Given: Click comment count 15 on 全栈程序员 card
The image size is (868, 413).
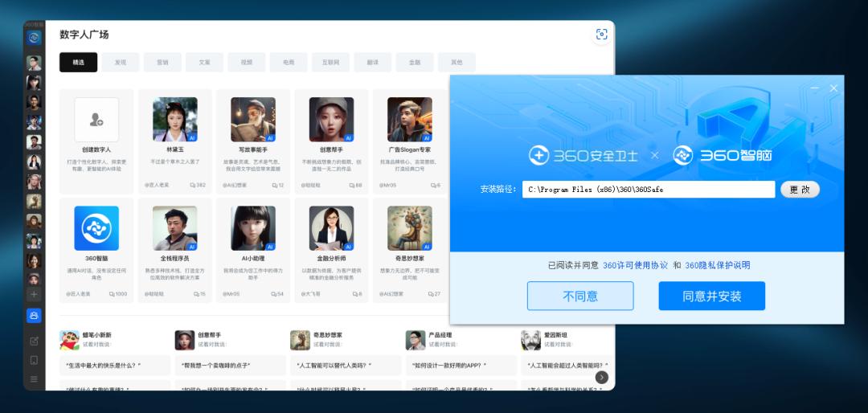Looking at the screenshot, I should click(x=199, y=294).
